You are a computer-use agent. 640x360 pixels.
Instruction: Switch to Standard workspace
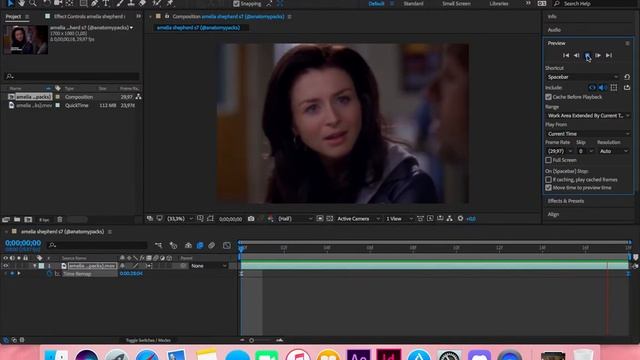coord(413,4)
